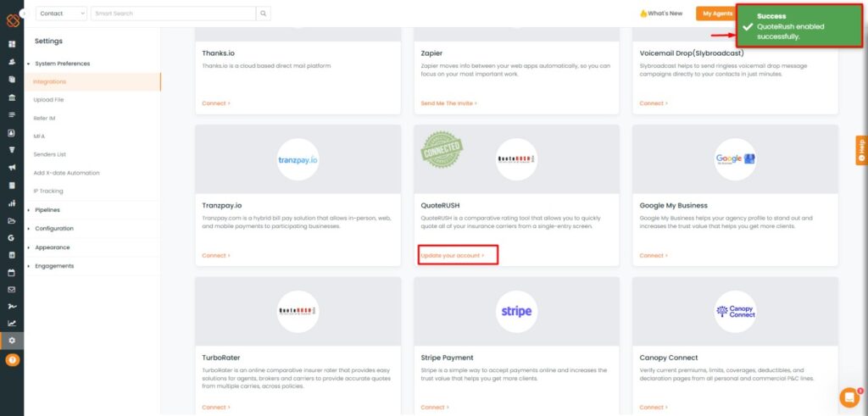Image resolution: width=868 pixels, height=416 pixels.
Task: Click the QuoteRUSH card title
Action: click(x=440, y=206)
